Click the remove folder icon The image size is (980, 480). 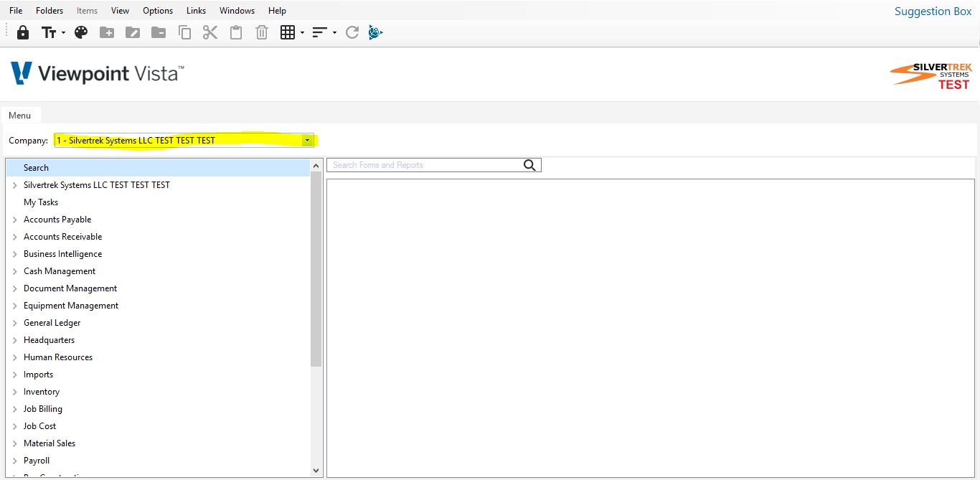point(159,32)
